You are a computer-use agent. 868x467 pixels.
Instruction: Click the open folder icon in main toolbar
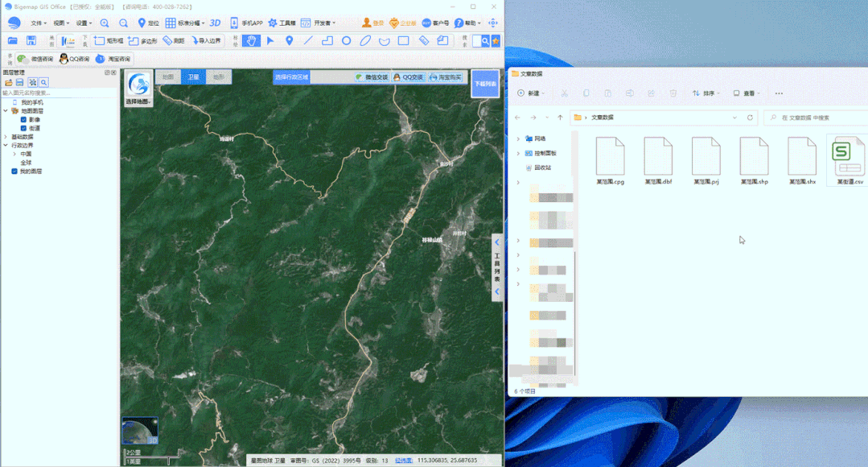coord(13,41)
